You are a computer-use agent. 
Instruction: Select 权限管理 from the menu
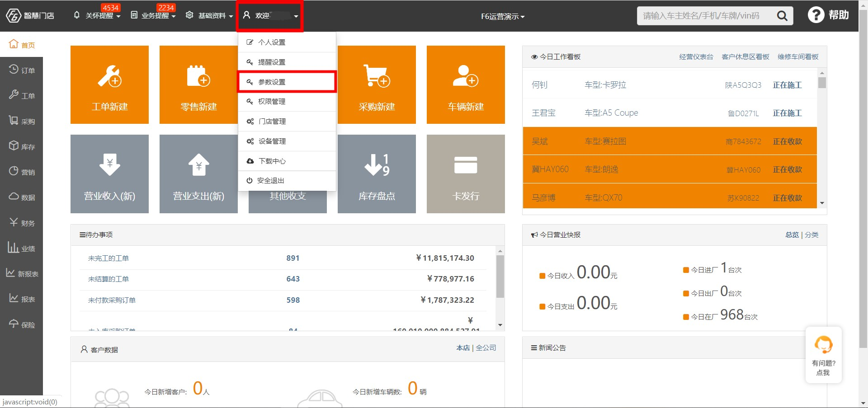(287, 101)
